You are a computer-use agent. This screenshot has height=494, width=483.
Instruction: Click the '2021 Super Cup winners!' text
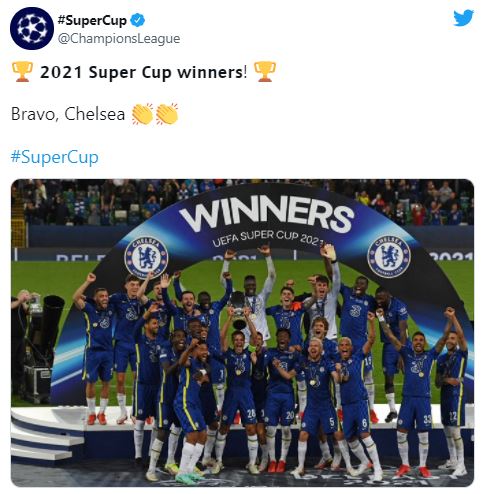click(144, 72)
